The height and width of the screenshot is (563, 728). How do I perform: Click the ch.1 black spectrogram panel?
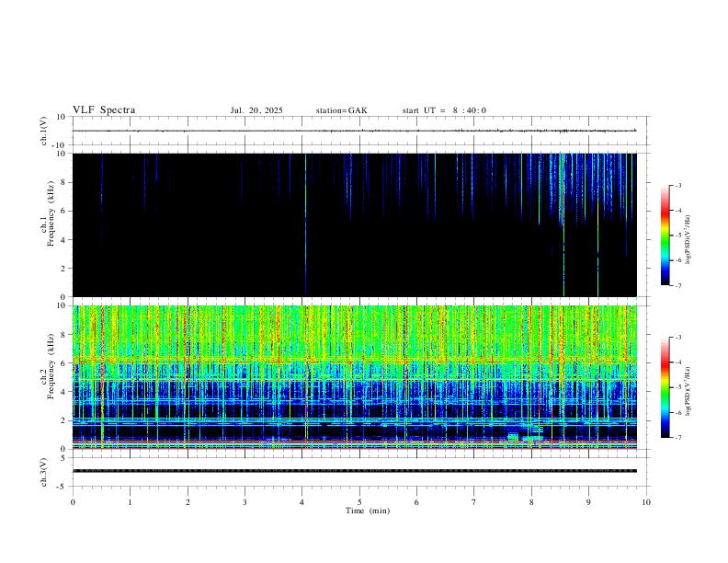pos(355,224)
